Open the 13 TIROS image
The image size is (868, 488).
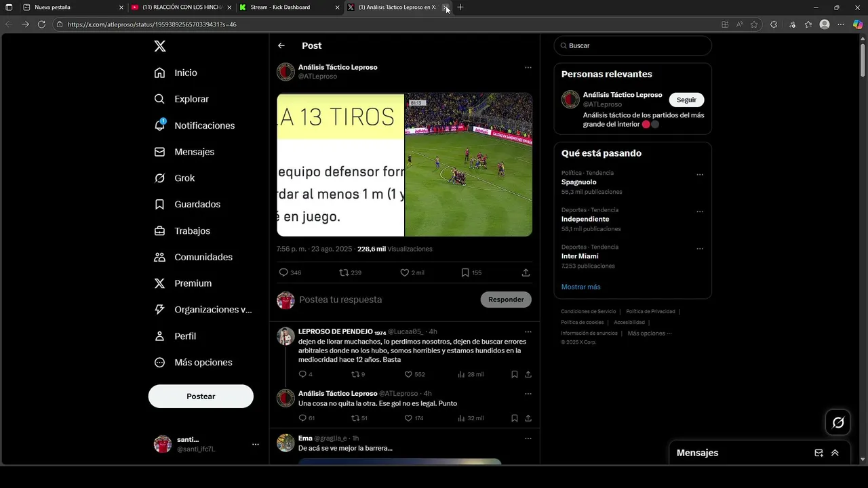pyautogui.click(x=340, y=165)
